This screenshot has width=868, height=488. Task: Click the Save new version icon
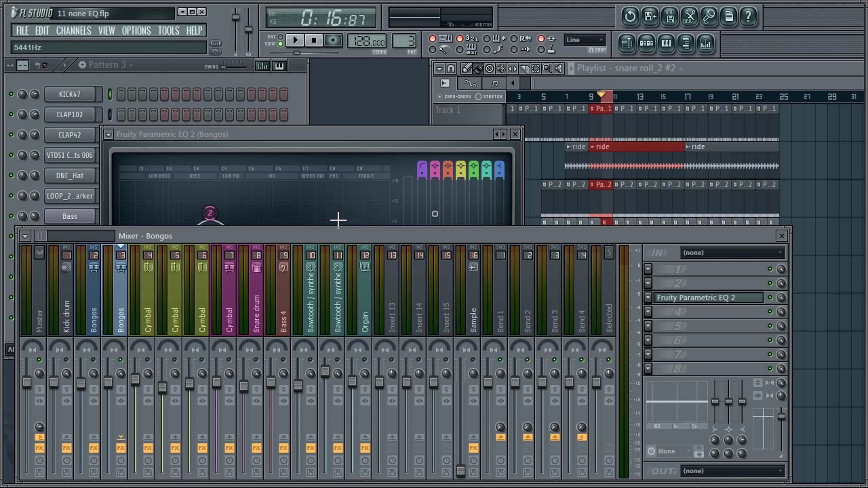[x=650, y=16]
